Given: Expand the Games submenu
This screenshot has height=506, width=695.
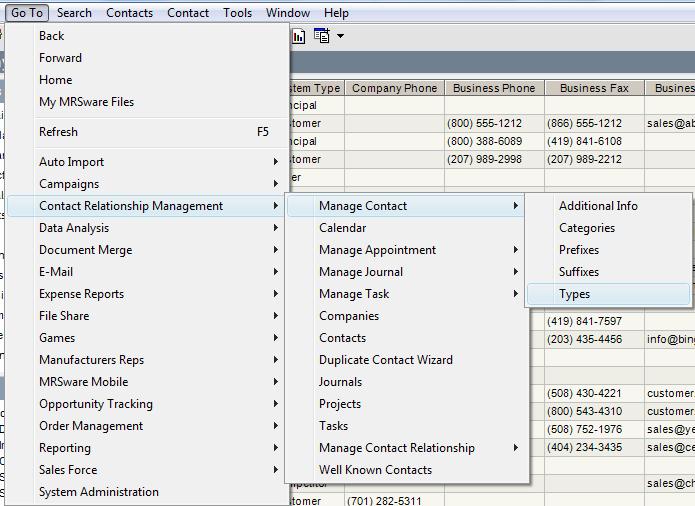Looking at the screenshot, I should 148,338.
